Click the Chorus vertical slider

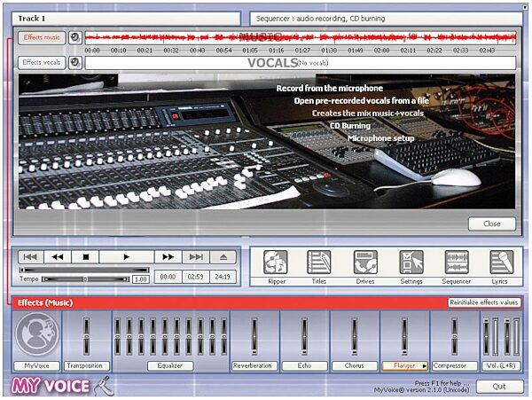click(x=354, y=336)
